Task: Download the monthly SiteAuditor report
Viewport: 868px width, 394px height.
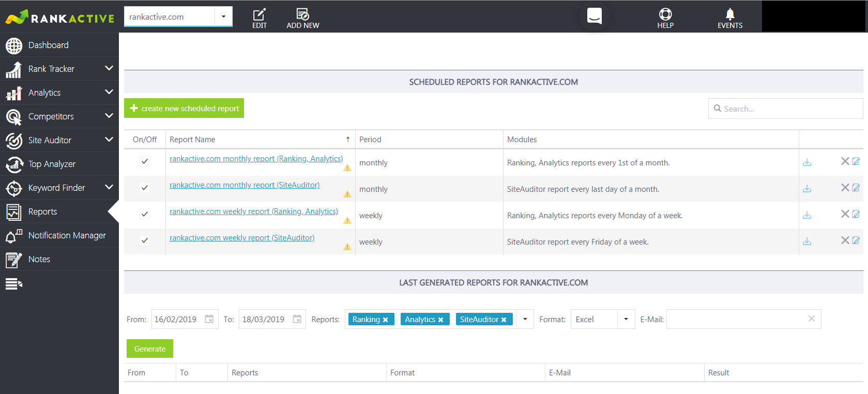Action: pos(807,189)
